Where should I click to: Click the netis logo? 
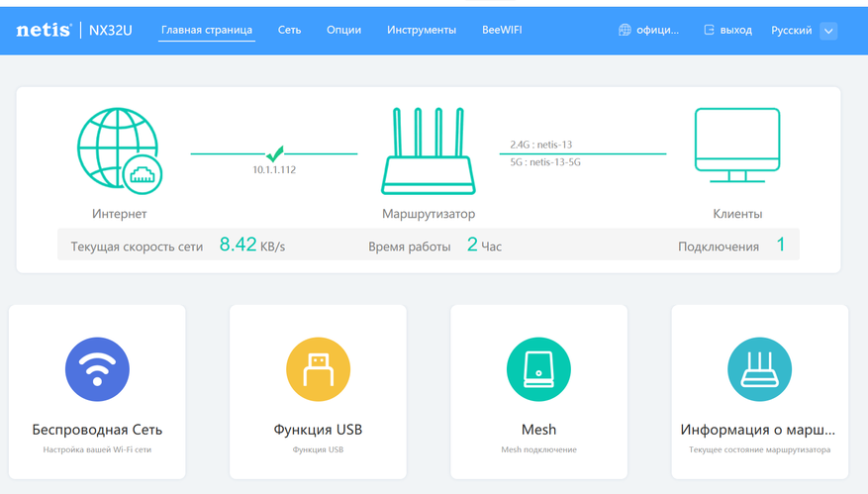[x=43, y=30]
